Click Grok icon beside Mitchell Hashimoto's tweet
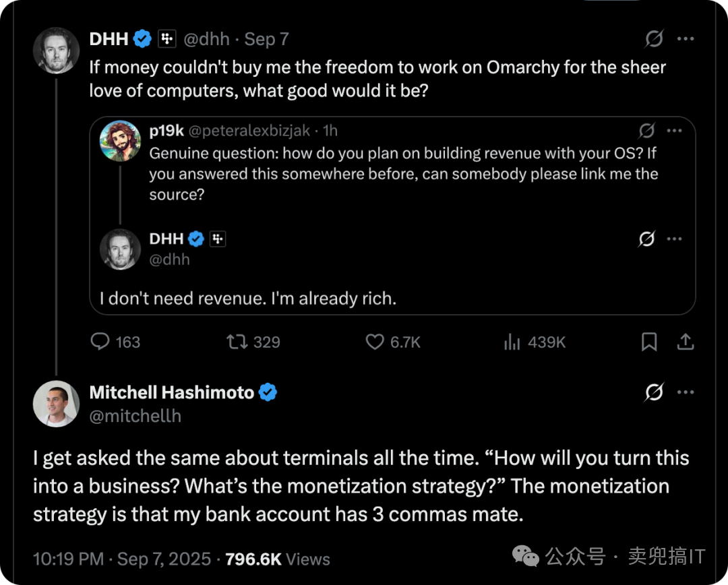728x585 pixels. coord(654,392)
